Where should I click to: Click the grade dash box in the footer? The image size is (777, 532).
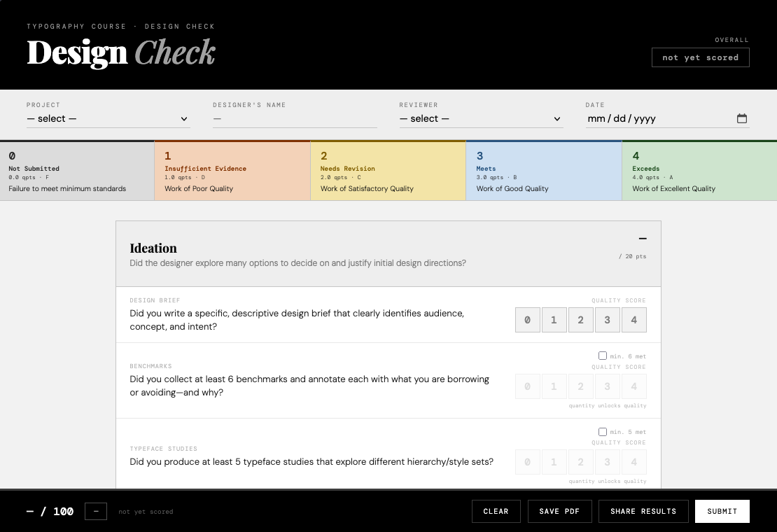(x=96, y=511)
